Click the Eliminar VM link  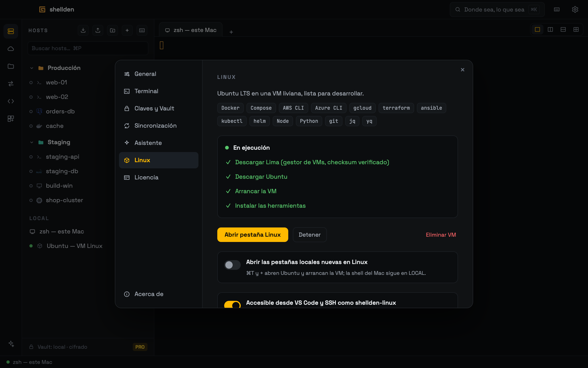pos(441,235)
